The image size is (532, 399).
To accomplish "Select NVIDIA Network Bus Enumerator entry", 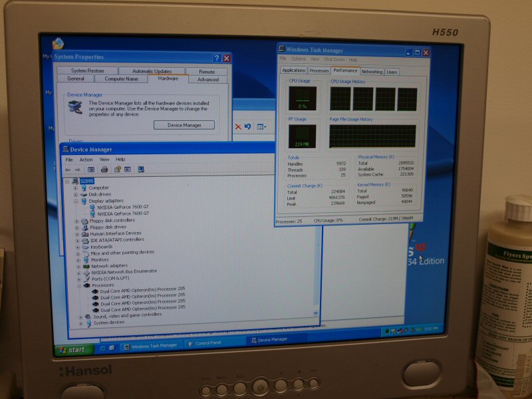I will (124, 272).
